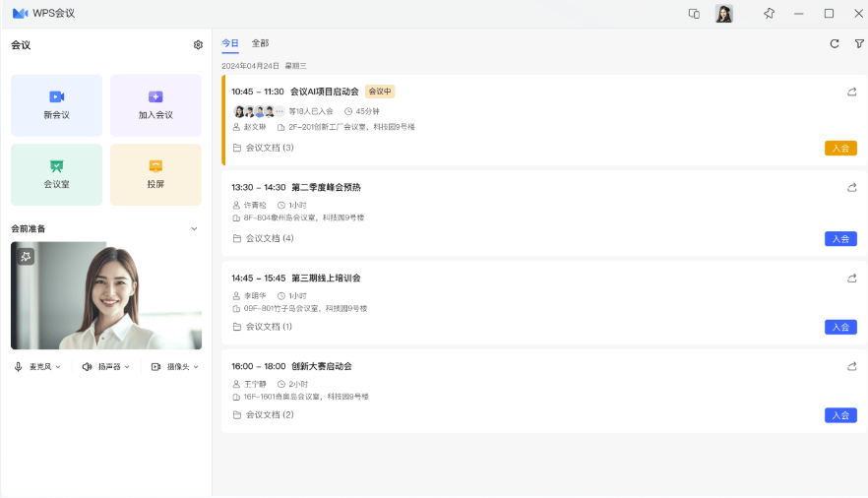Open the user profile avatar in title bar

[x=724, y=13]
